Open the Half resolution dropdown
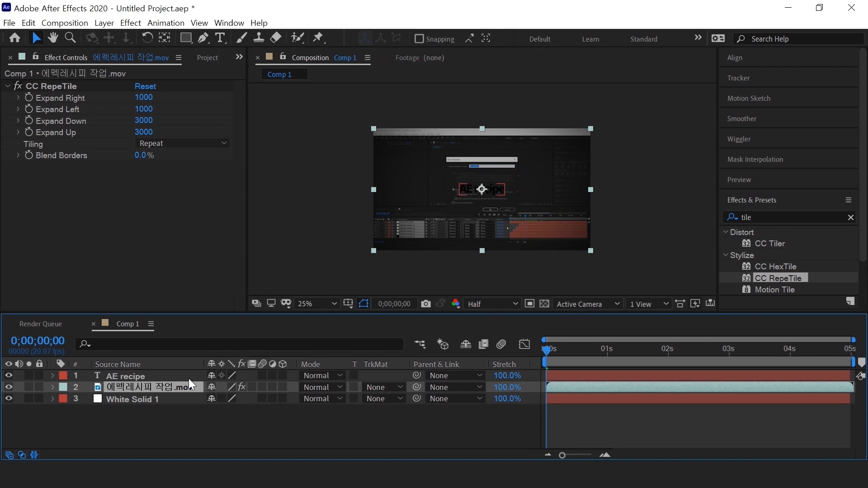868x488 pixels. (492, 304)
